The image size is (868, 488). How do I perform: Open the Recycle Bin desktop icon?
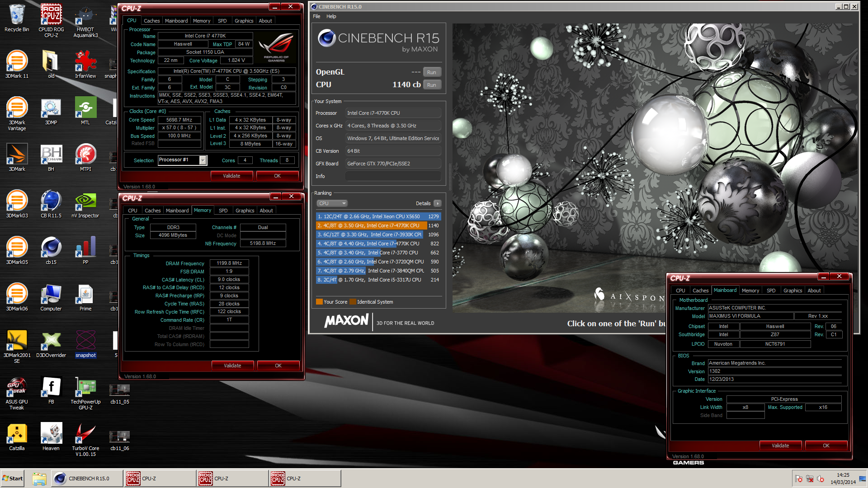[17, 18]
